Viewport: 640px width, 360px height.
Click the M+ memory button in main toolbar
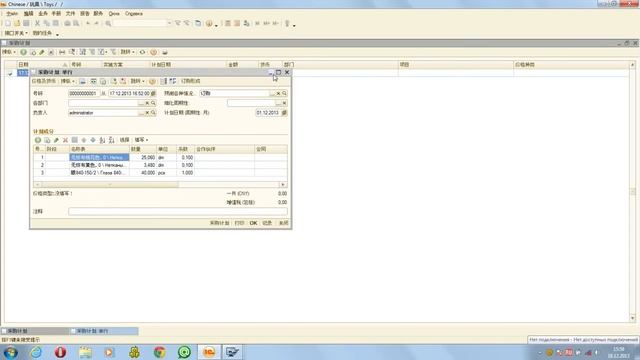pos(267,24)
